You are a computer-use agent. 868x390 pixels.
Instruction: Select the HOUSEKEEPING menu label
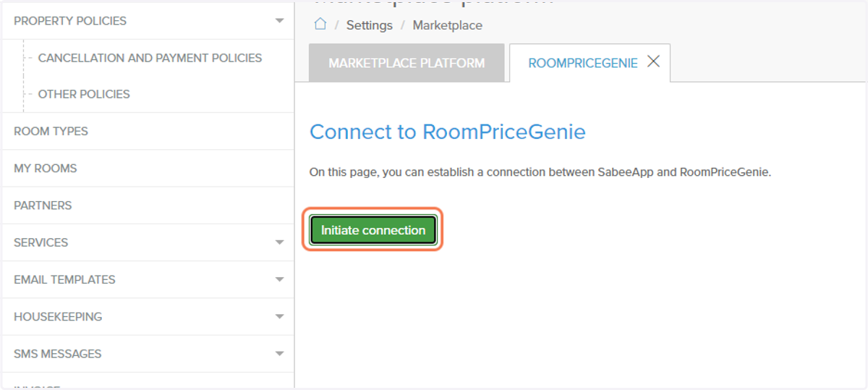(x=58, y=316)
